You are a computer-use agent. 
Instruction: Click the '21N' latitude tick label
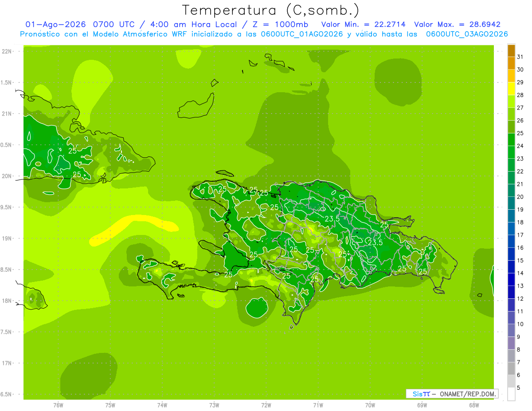point(8,114)
